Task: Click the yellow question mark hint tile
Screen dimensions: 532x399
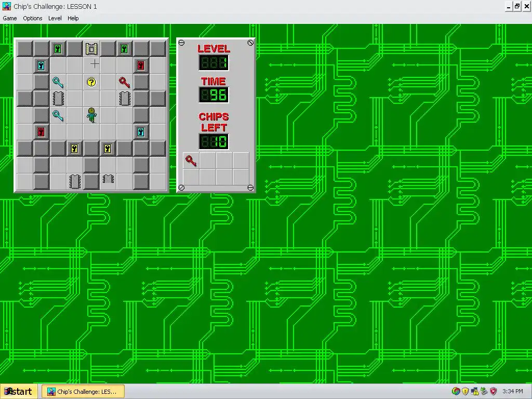Action: pos(91,82)
